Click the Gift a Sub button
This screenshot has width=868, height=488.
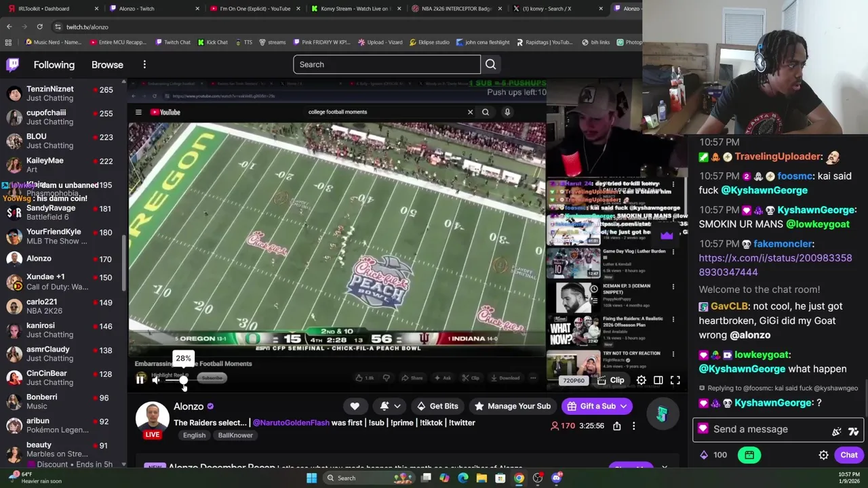[x=597, y=406]
